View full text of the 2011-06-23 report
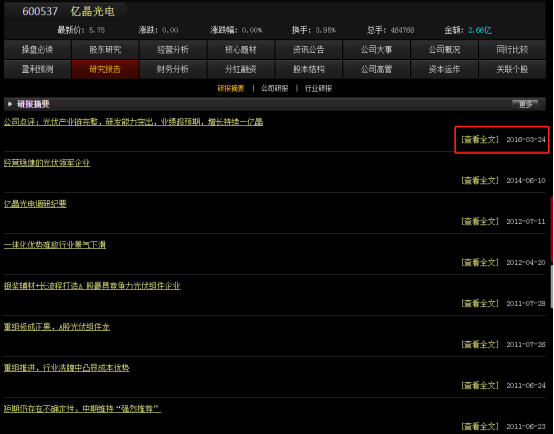Viewport: 554px width, 434px height. pos(480,427)
